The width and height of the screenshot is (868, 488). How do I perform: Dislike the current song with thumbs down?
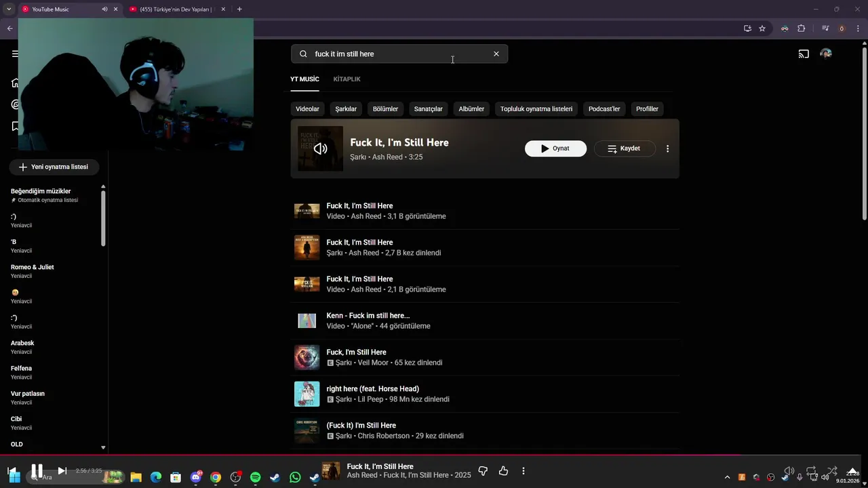pyautogui.click(x=483, y=470)
